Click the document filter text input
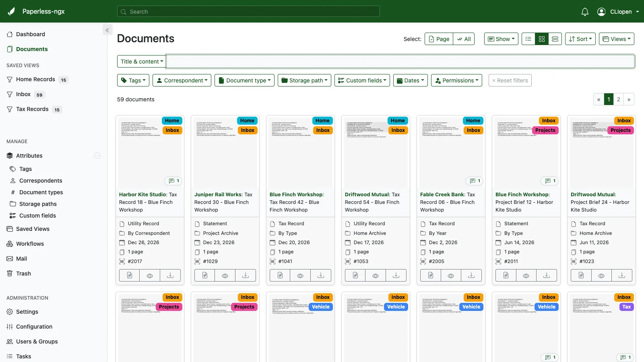The image size is (644, 362). click(400, 62)
